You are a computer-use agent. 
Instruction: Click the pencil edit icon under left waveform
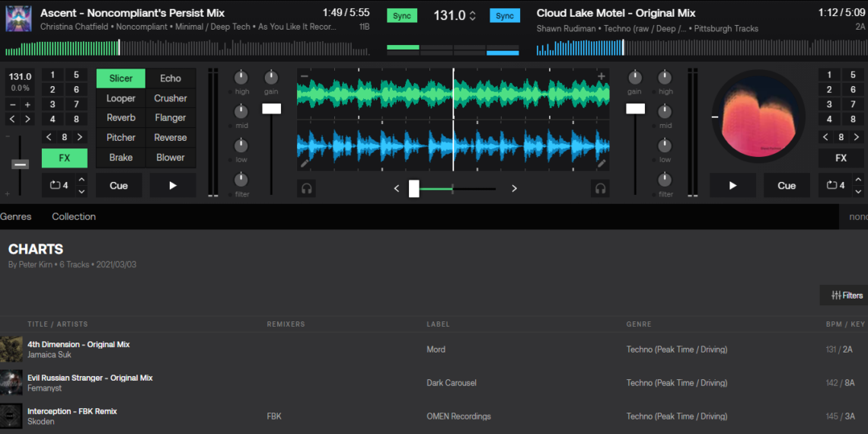point(305,163)
